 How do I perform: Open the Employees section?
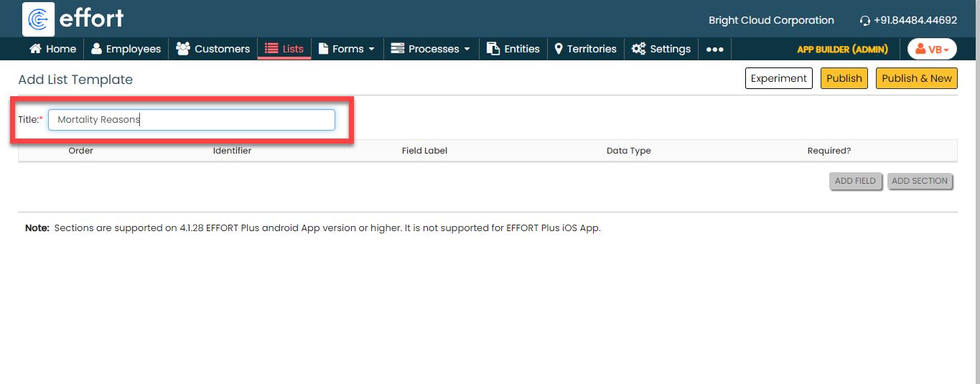point(126,49)
